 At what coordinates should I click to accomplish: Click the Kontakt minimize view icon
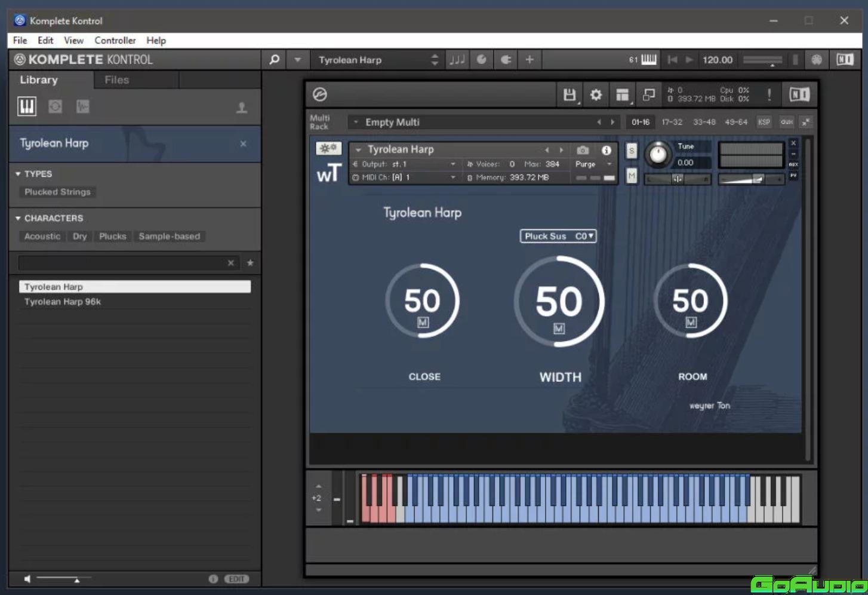648,94
